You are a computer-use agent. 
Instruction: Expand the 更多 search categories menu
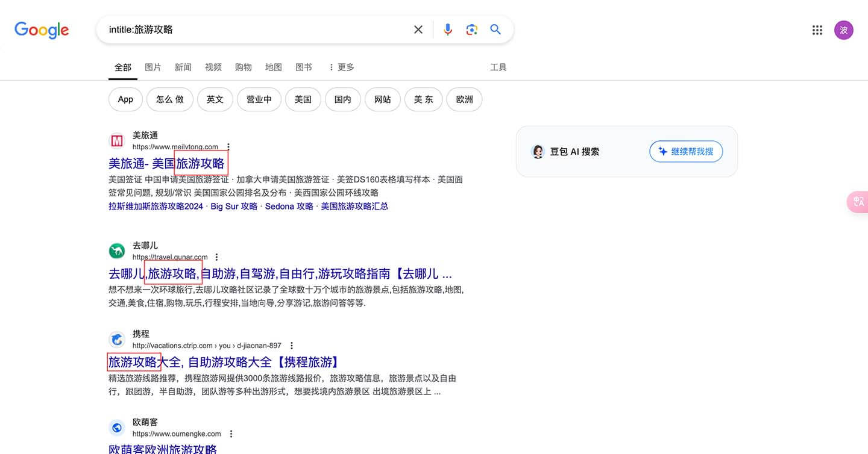(341, 67)
